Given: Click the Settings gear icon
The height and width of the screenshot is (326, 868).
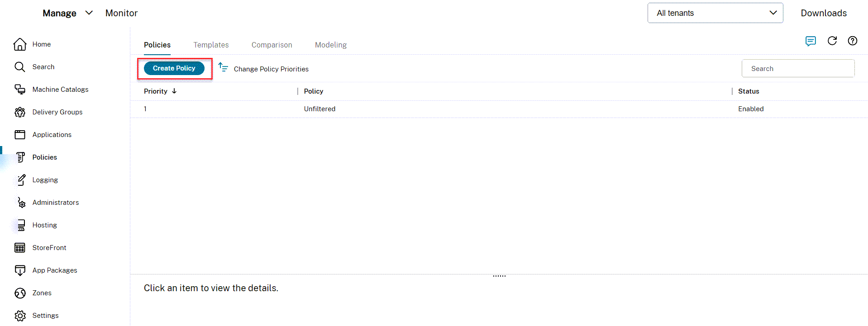Looking at the screenshot, I should pyautogui.click(x=20, y=316).
